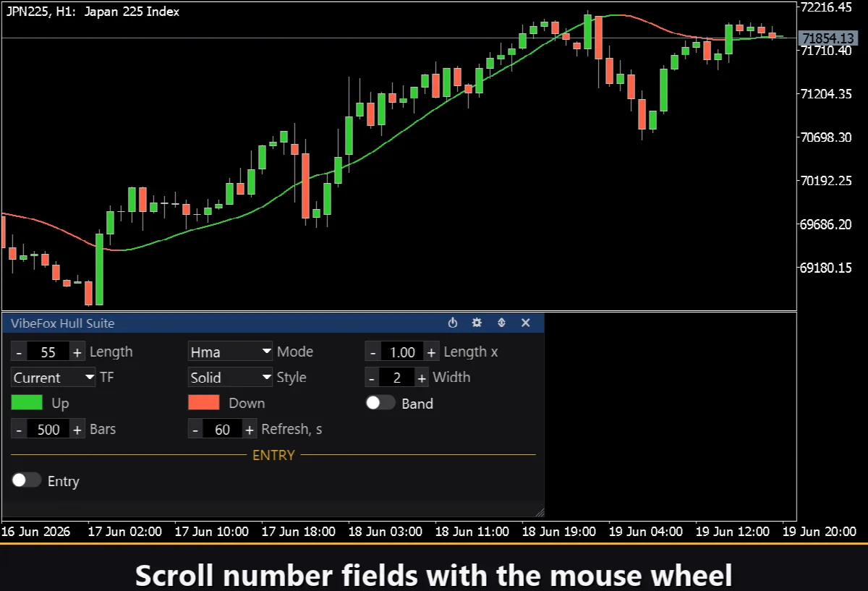Increase the Refresh seconds value

[x=250, y=429]
